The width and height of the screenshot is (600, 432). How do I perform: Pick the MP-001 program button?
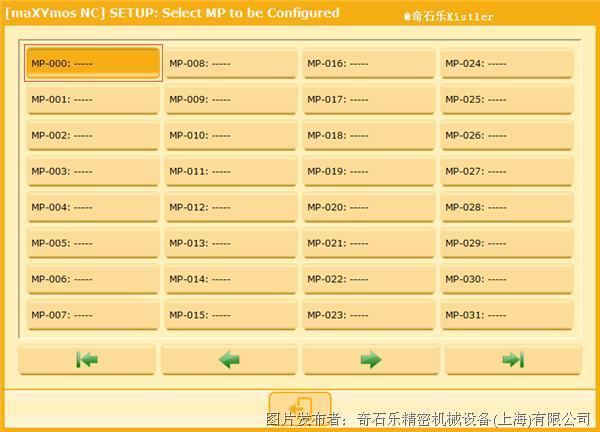point(93,99)
